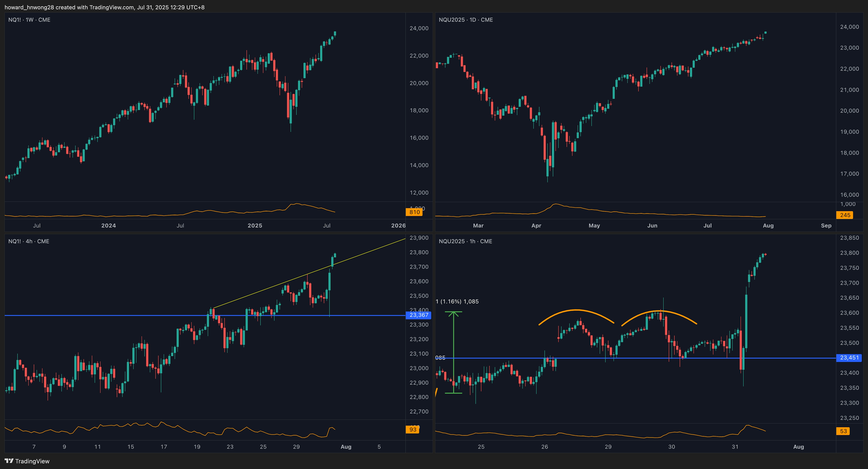Click 'Apr' on the daily time axis
This screenshot has width=868, height=469.
pyautogui.click(x=536, y=225)
